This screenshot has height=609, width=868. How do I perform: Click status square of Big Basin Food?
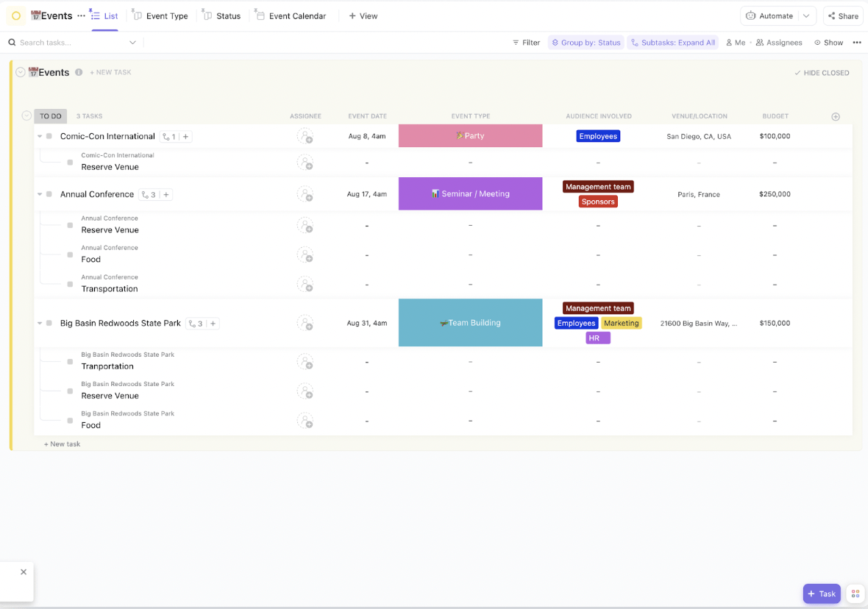pyautogui.click(x=71, y=421)
